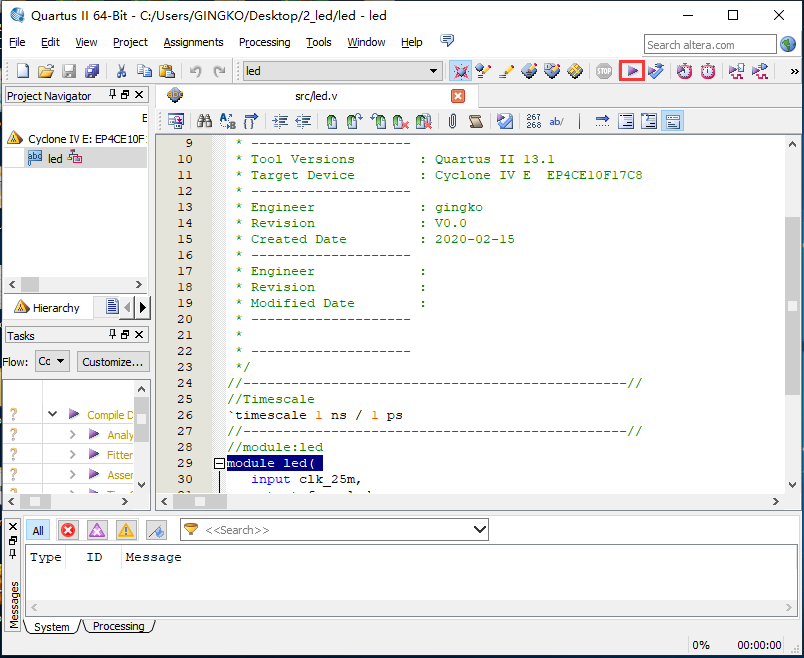The width and height of the screenshot is (804, 658).
Task: Click the Save icon in main toolbar
Action: (x=69, y=71)
